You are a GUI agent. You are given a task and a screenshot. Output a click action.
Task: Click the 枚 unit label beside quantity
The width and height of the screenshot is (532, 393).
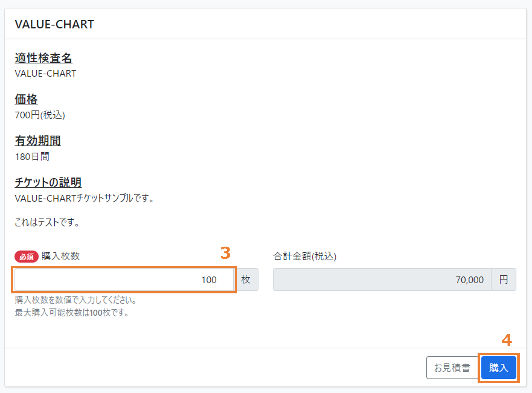click(246, 280)
